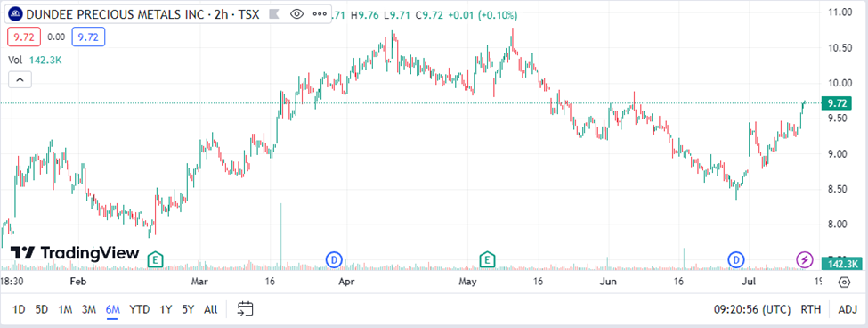The height and width of the screenshot is (328, 868).
Task: Open the three-dots more options menu
Action: [x=320, y=14]
